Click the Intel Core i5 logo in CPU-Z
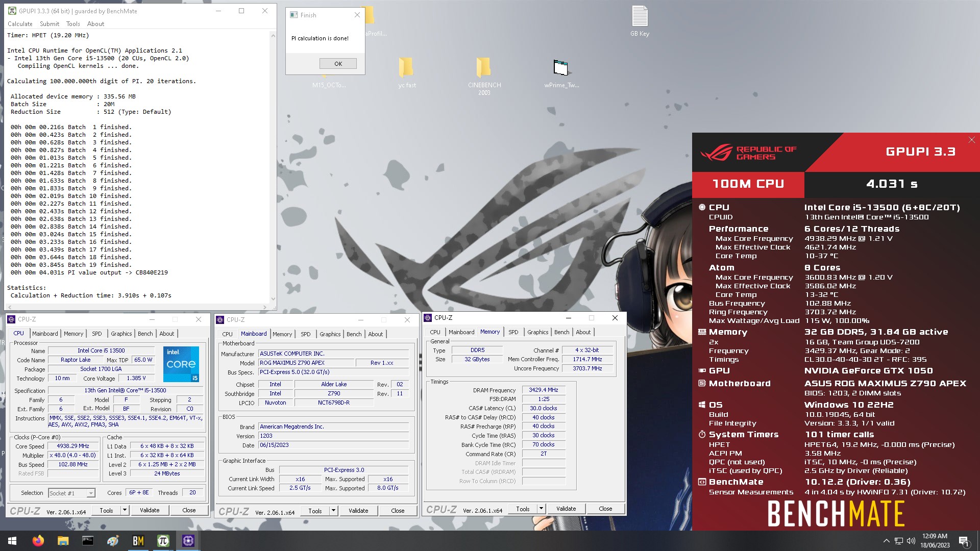Image resolution: width=980 pixels, height=551 pixels. [181, 364]
